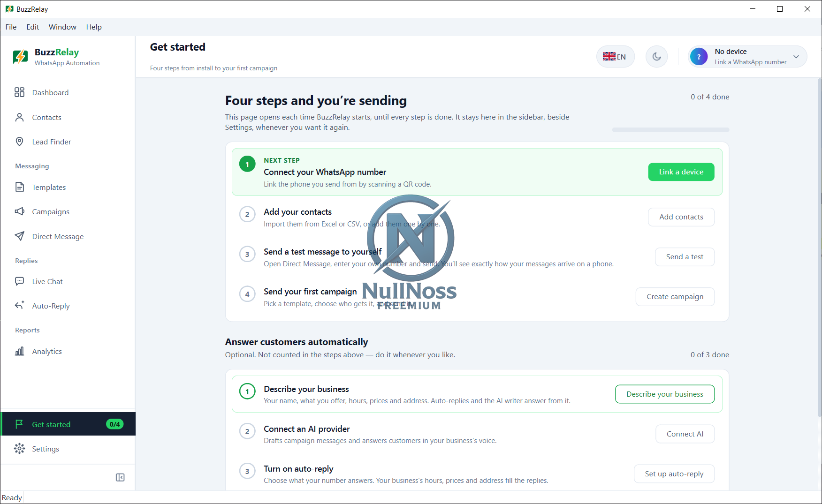
Task: Click the Settings gear icon
Action: click(x=19, y=449)
